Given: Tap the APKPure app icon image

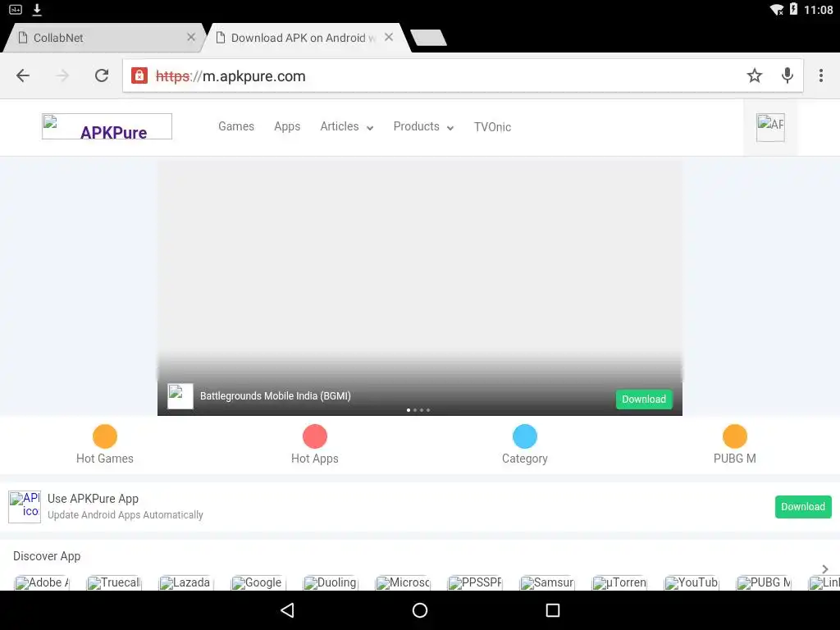Looking at the screenshot, I should 25,506.
